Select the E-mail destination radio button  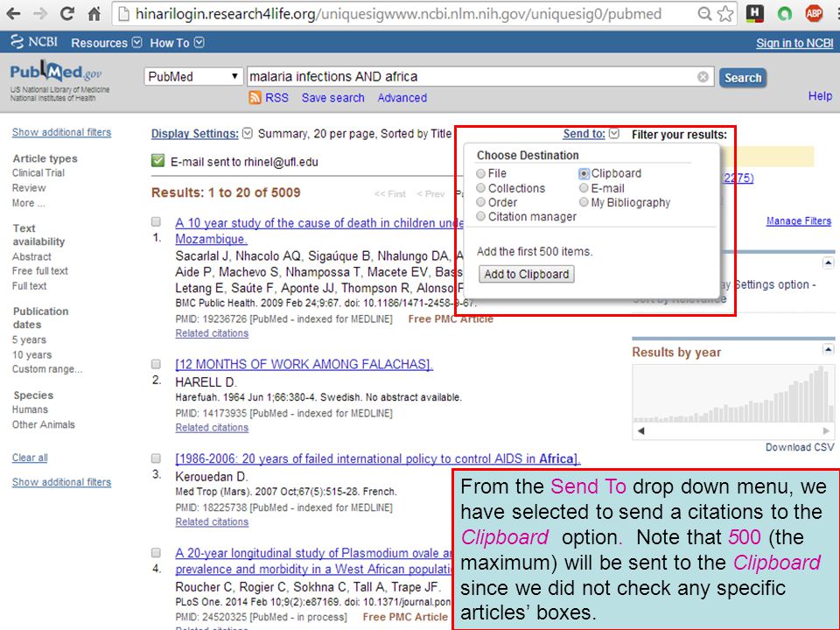click(584, 188)
